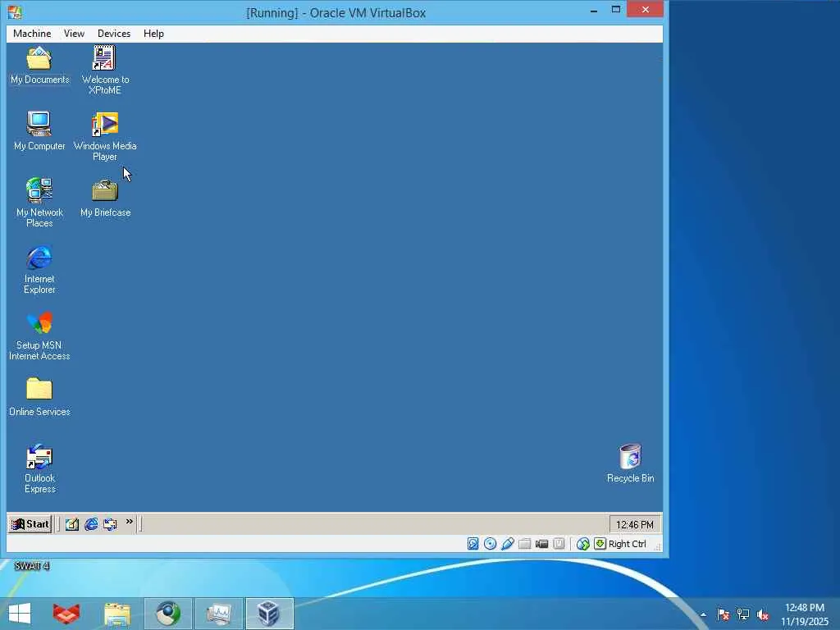The width and height of the screenshot is (840, 630).
Task: Show hidden host tray icons
Action: (703, 614)
